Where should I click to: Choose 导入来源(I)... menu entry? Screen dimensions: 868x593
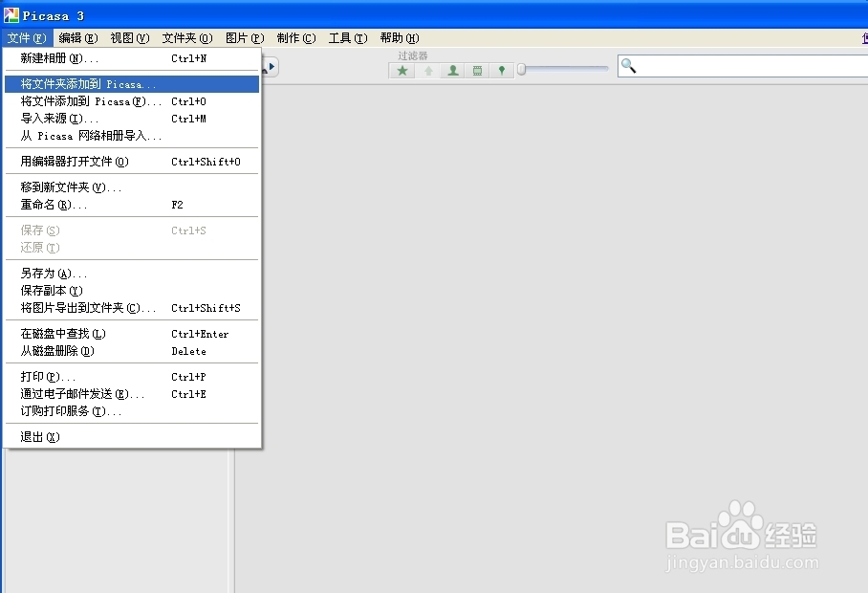click(x=132, y=119)
